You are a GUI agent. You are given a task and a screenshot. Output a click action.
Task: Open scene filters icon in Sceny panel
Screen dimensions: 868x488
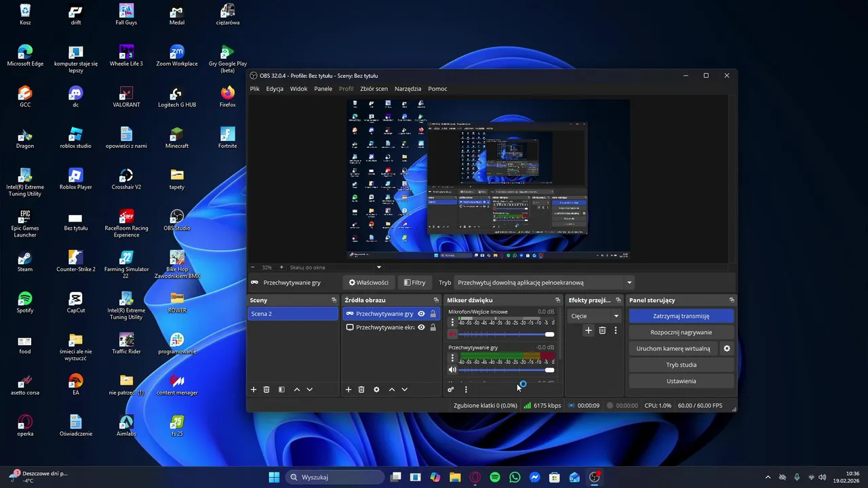point(281,390)
